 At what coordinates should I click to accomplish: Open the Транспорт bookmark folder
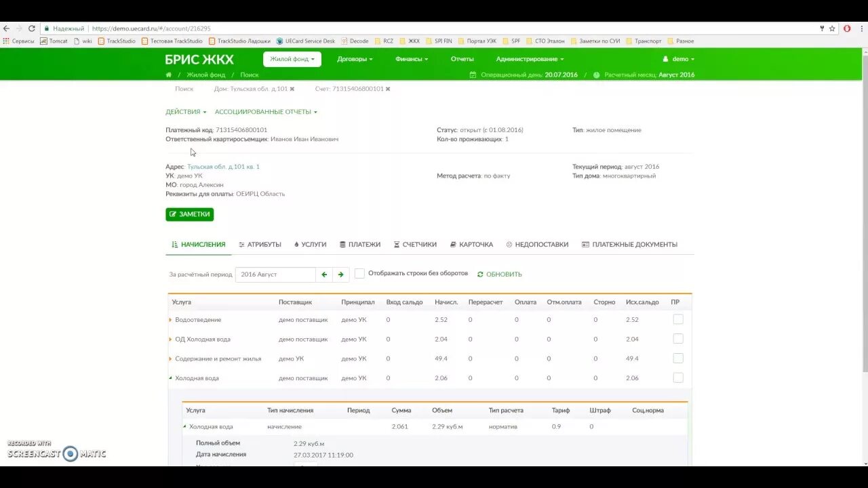[x=644, y=41]
